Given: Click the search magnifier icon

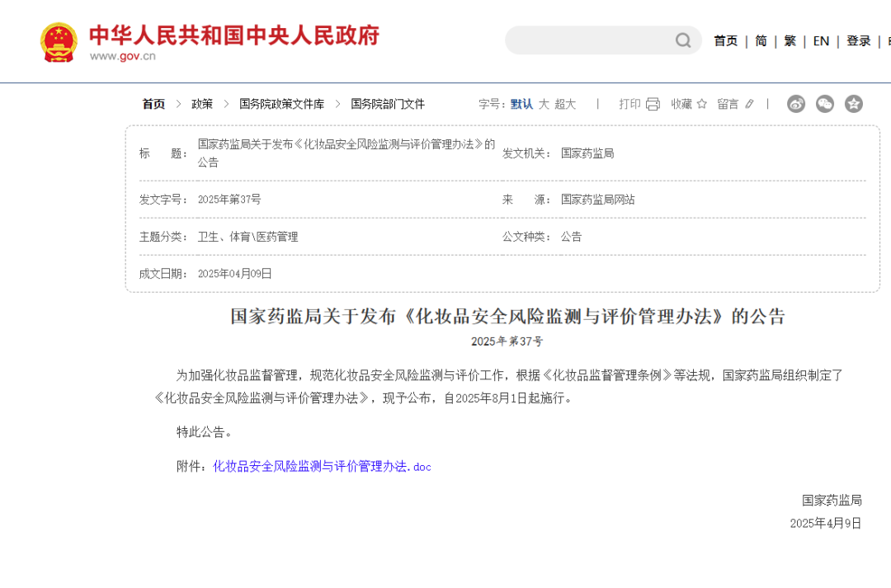Looking at the screenshot, I should (683, 40).
